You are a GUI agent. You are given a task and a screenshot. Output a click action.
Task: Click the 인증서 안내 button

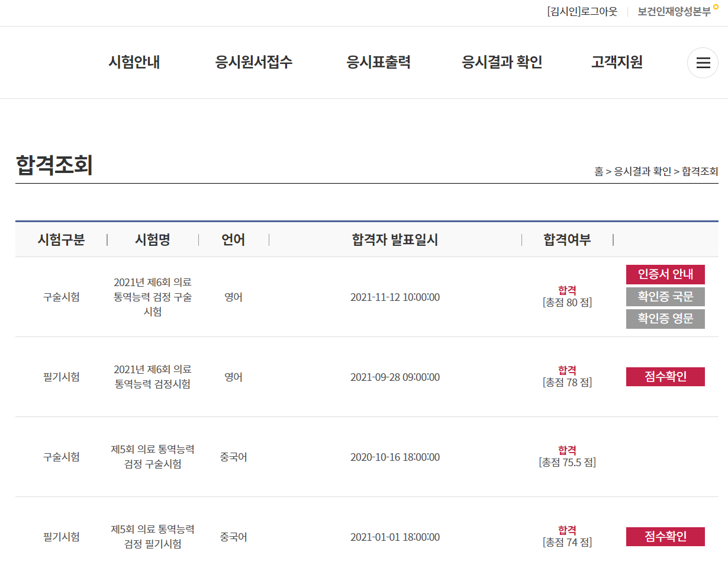click(665, 274)
